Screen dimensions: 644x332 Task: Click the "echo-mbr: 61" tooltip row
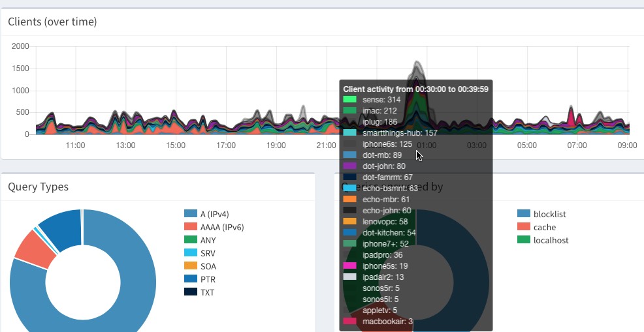(376, 200)
